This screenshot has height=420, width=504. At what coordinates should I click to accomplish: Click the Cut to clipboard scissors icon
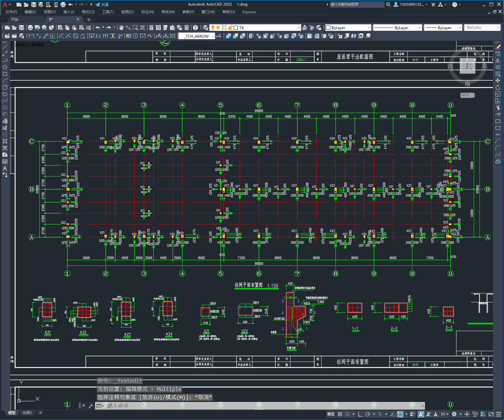pos(60,28)
